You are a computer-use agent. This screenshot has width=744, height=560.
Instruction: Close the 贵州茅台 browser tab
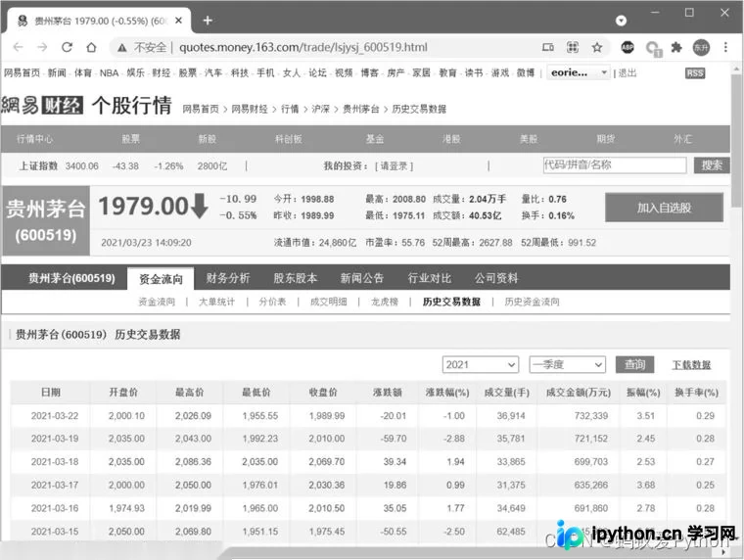tap(178, 21)
